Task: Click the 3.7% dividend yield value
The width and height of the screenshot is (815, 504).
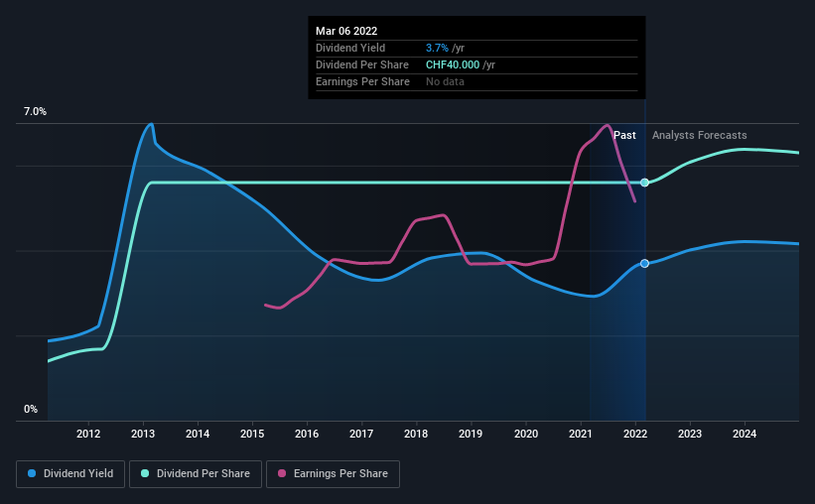Action: (437, 48)
